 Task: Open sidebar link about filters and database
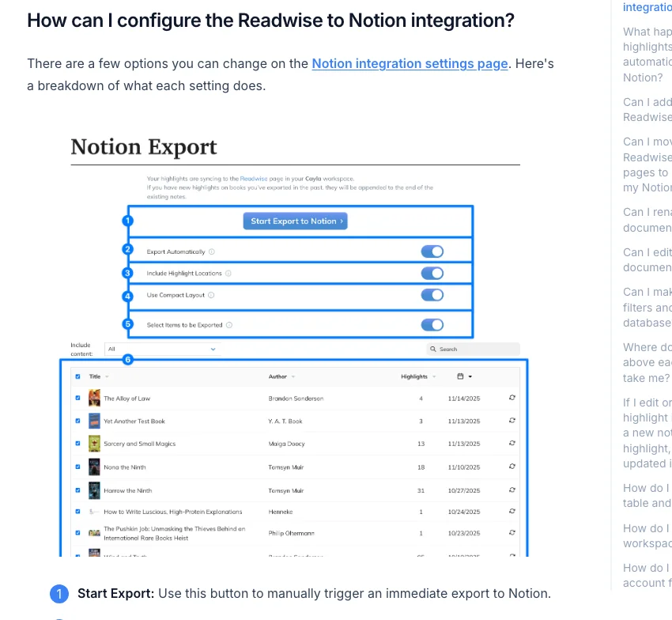pyautogui.click(x=647, y=308)
